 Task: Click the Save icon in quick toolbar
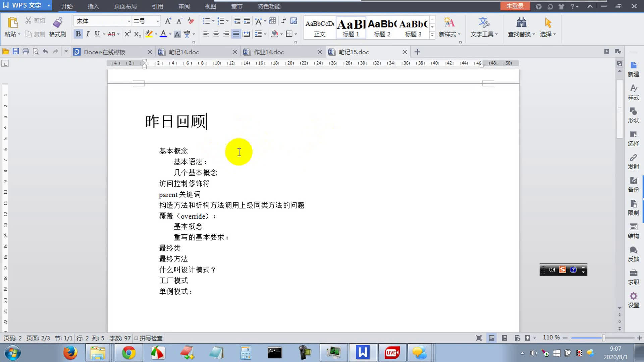[16, 51]
